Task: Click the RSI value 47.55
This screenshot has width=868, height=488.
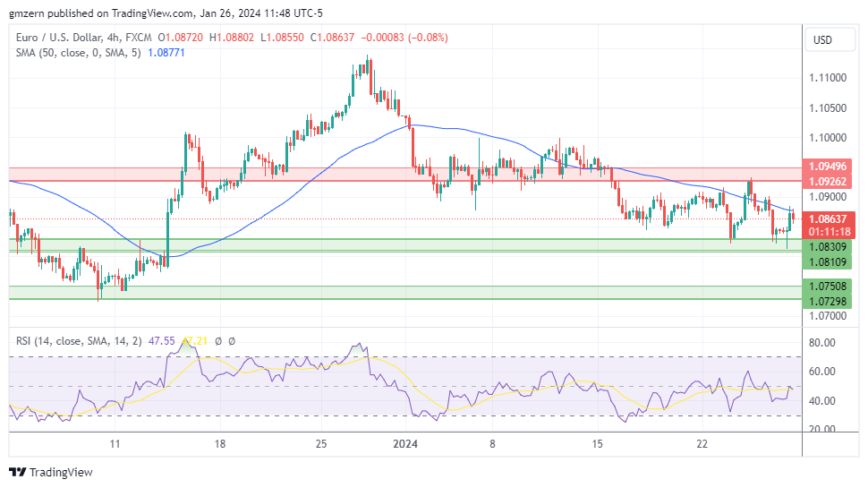Action: 162,341
